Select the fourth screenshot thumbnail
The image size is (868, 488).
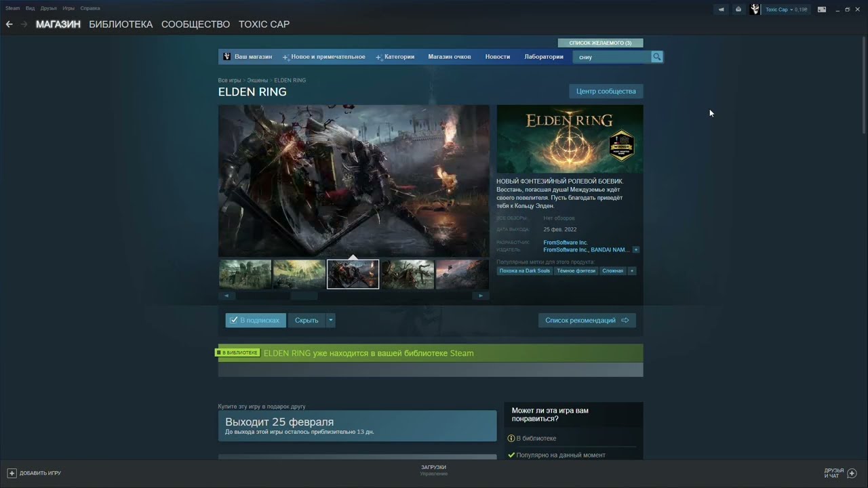[x=408, y=274]
